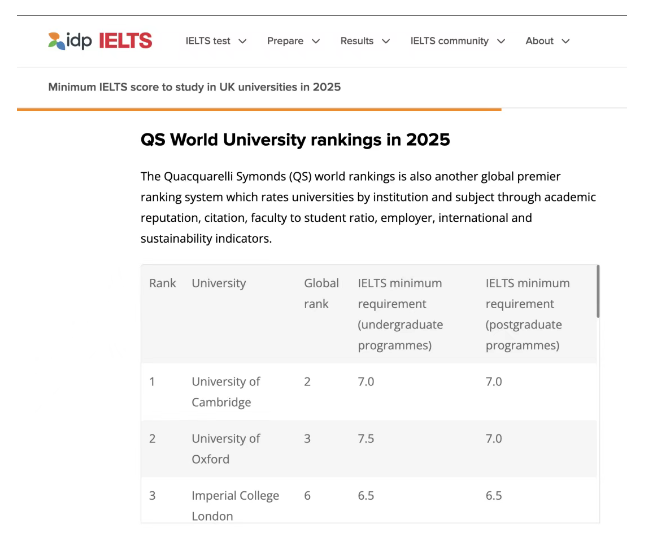
Task: Click Imperial College's undergraduate score 6.5
Action: tap(366, 495)
